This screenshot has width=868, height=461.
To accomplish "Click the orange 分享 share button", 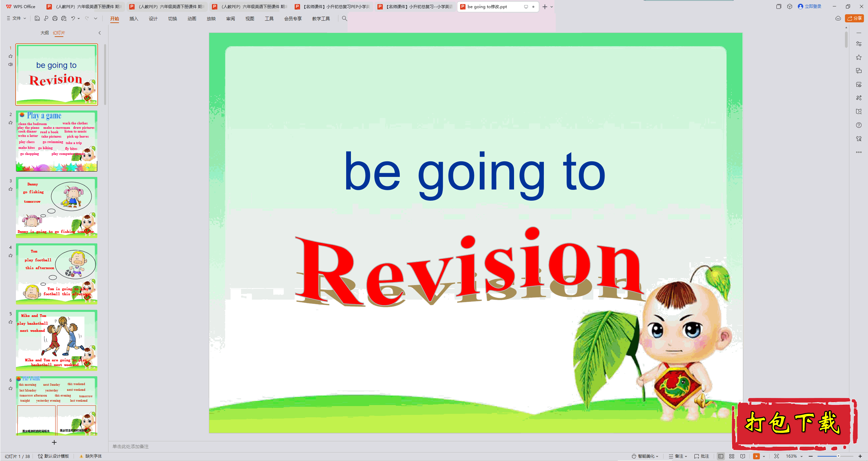I will coord(854,18).
